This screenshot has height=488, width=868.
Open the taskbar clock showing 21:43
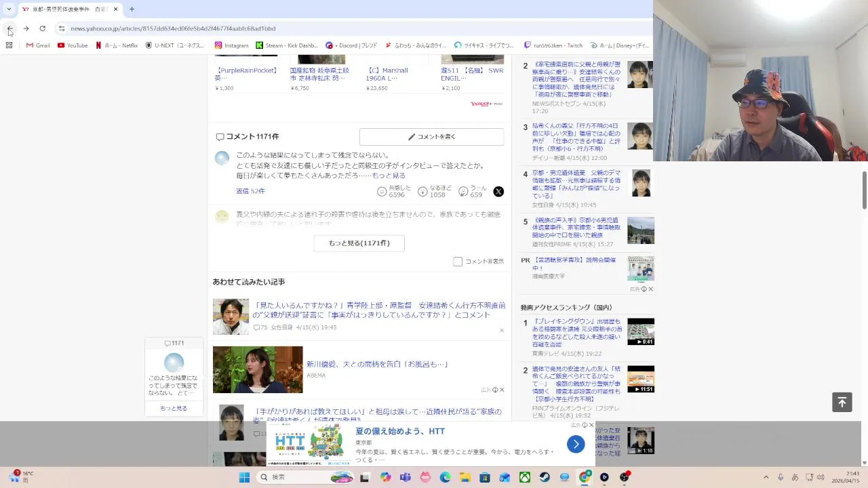click(846, 477)
